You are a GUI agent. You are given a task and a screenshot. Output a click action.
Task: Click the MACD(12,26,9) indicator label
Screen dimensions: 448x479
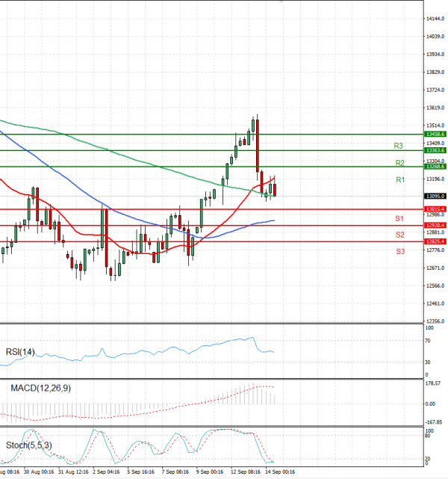click(40, 389)
